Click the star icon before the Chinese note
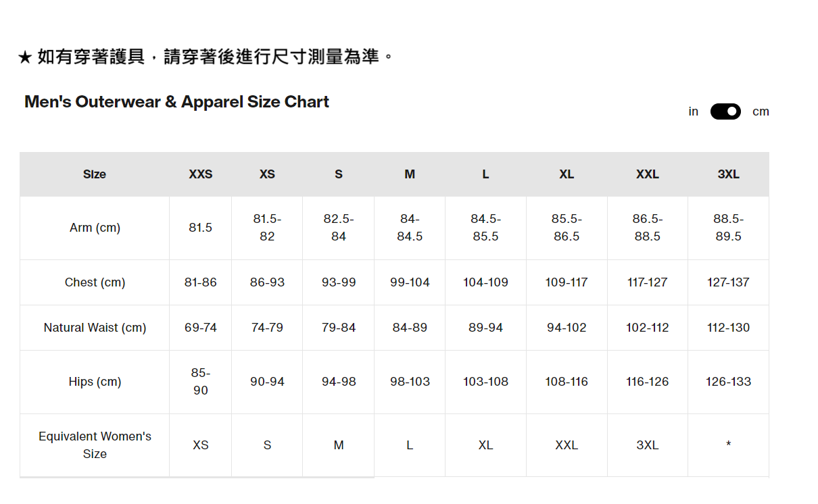 point(25,57)
